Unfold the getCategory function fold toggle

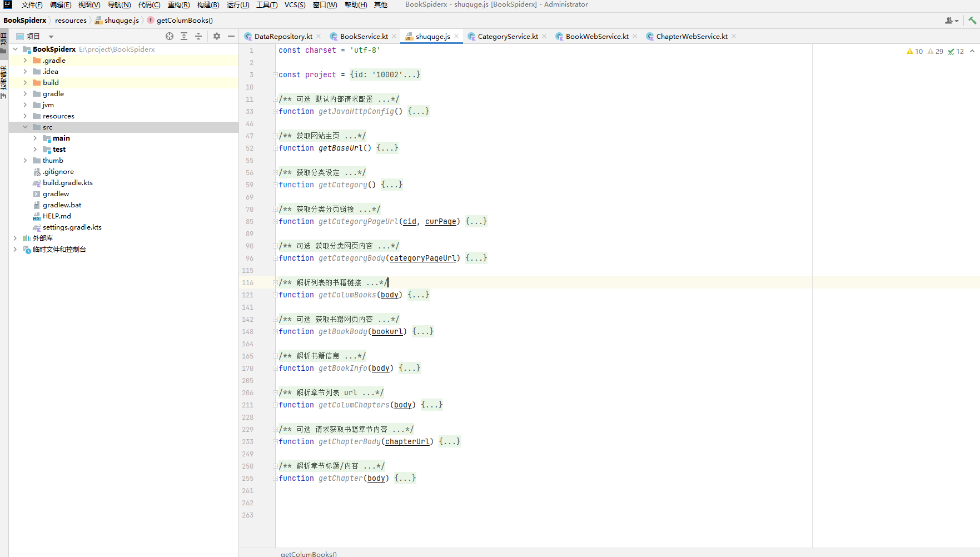[275, 185]
